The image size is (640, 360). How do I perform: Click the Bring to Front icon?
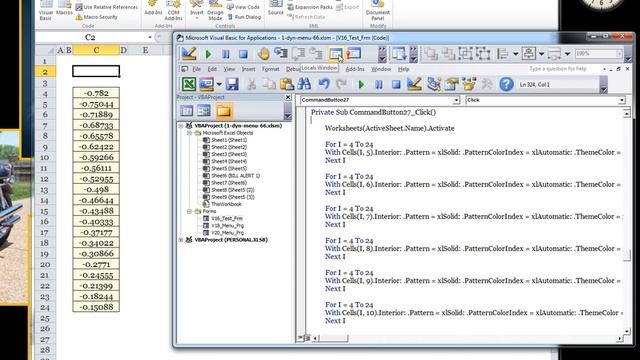(x=431, y=54)
